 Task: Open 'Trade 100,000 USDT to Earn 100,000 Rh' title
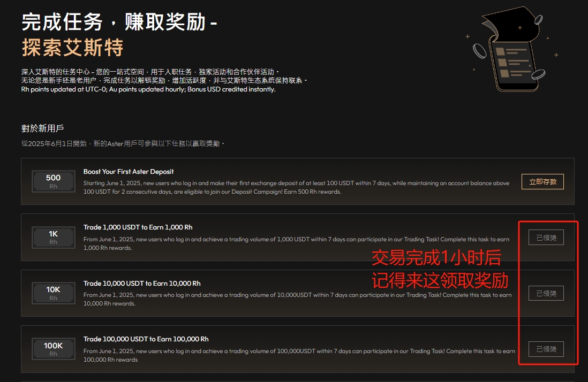[x=146, y=339]
